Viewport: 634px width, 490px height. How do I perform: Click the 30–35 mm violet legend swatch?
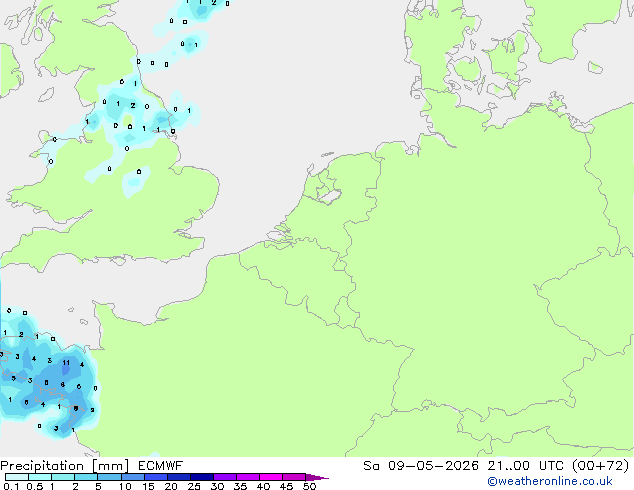pos(225,477)
